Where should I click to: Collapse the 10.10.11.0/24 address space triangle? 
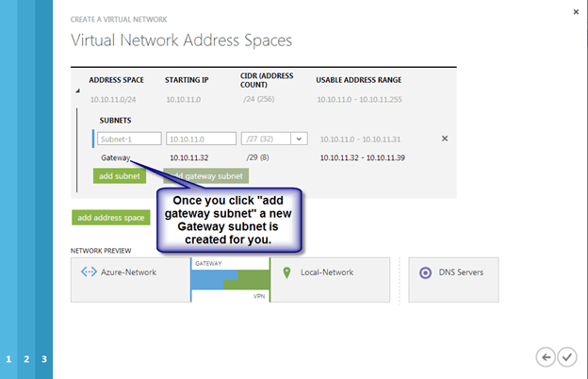(x=78, y=91)
